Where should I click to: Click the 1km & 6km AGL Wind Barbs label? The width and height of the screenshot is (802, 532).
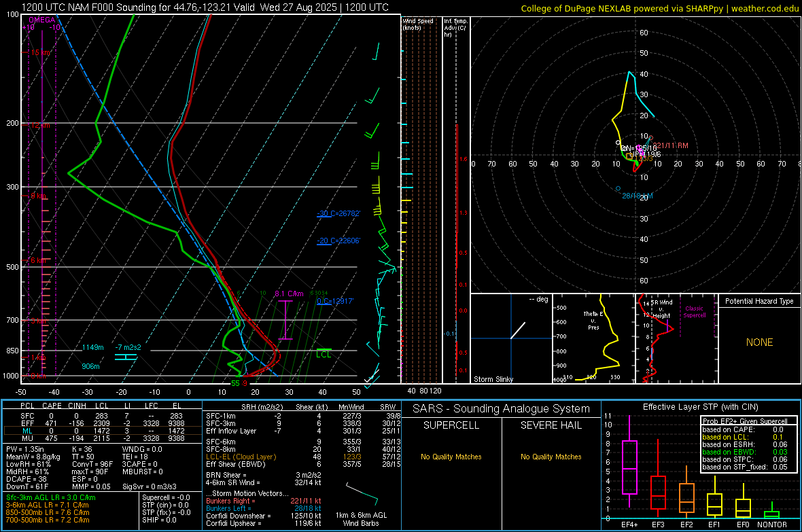tap(361, 519)
